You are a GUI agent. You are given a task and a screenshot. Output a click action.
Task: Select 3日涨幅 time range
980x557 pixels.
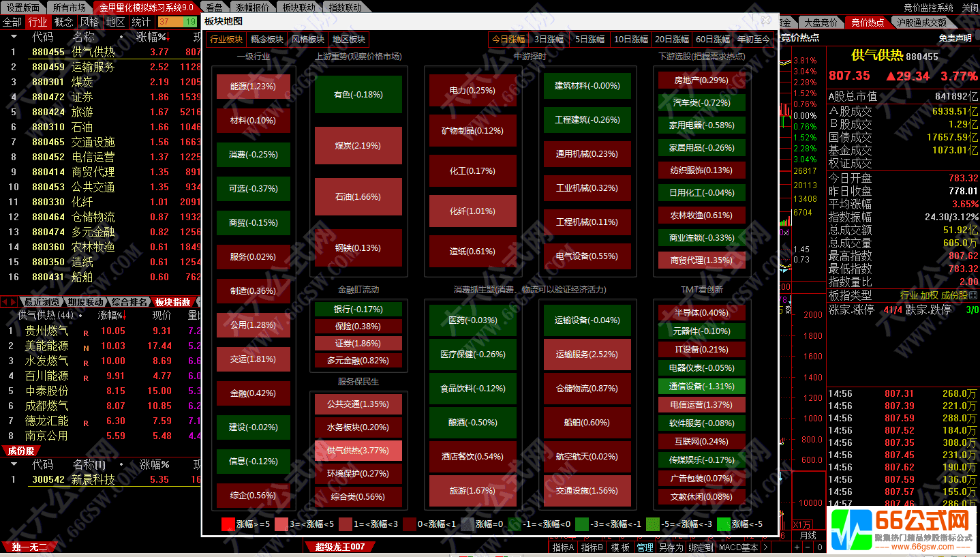pos(549,40)
